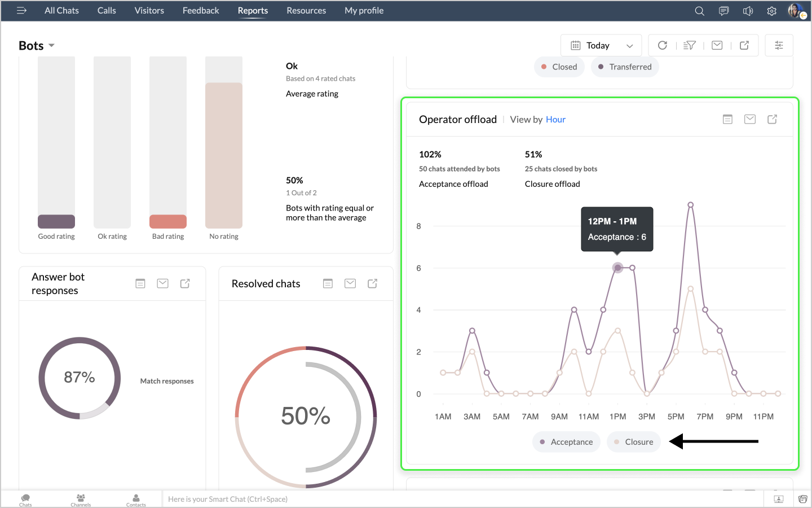Open the Today date range dropdown
This screenshot has width=812, height=508.
(x=601, y=46)
